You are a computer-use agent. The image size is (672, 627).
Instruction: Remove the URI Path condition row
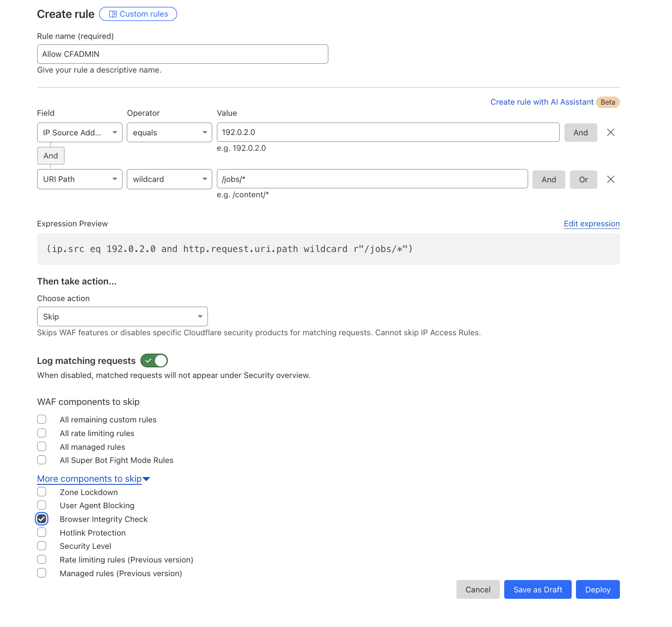coord(611,179)
